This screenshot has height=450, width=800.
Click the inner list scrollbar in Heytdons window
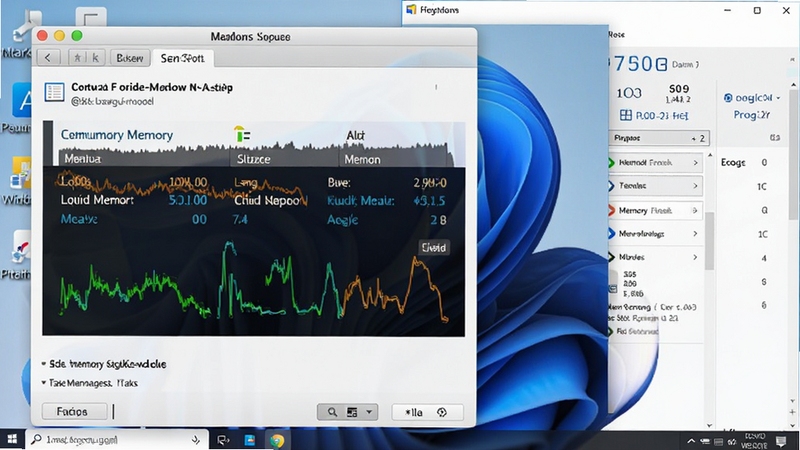tap(710, 240)
